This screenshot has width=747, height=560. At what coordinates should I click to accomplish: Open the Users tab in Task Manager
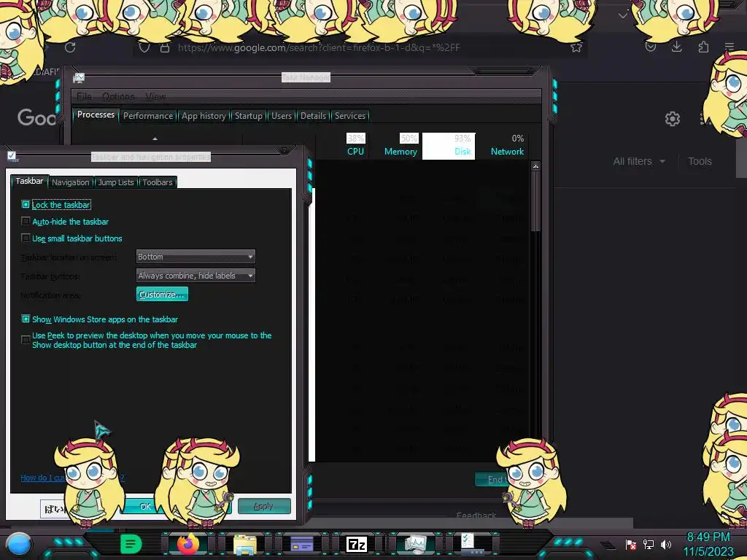281,116
